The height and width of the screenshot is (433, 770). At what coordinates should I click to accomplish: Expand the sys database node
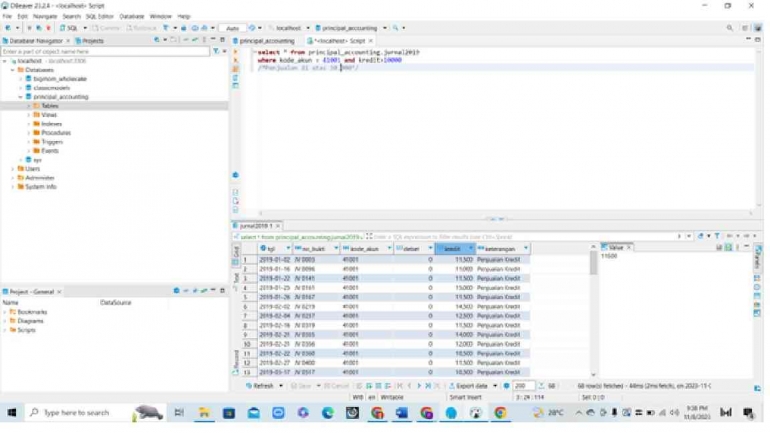(21, 160)
